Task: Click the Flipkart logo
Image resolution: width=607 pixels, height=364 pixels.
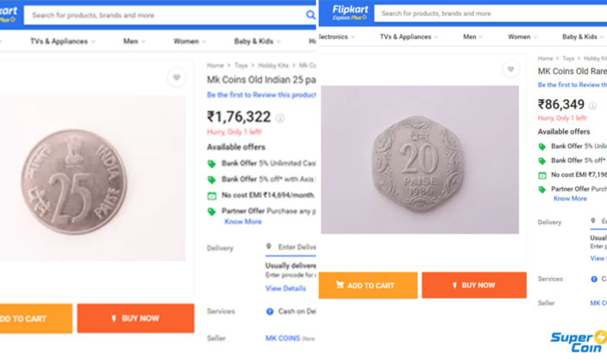Action: (x=350, y=13)
